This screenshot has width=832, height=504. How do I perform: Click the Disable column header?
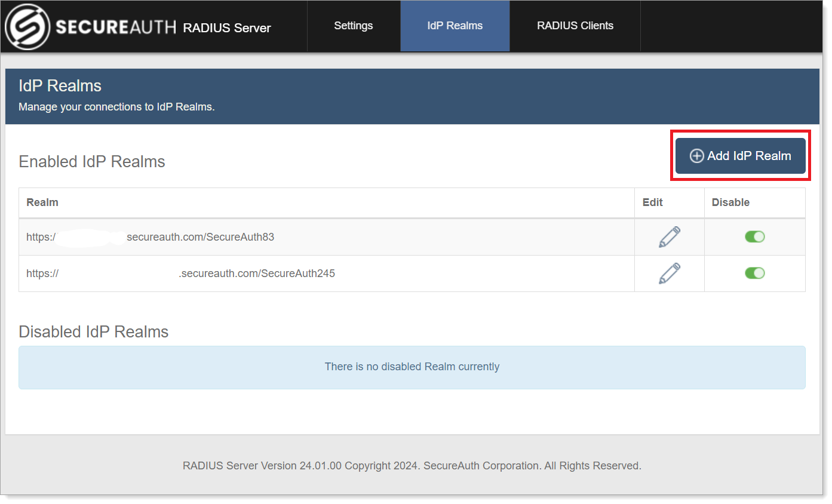[x=730, y=202]
